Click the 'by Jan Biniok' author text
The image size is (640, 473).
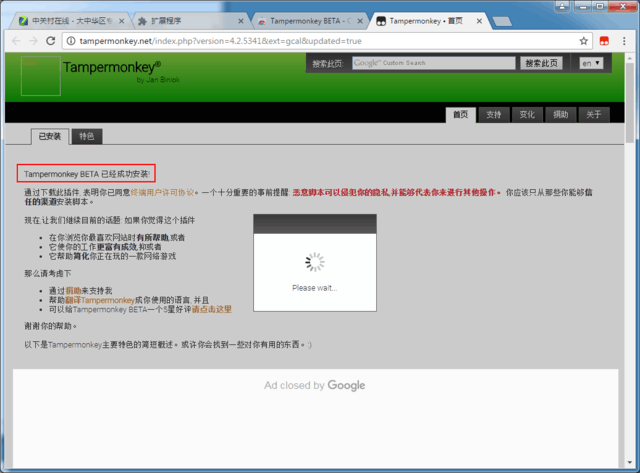158,80
